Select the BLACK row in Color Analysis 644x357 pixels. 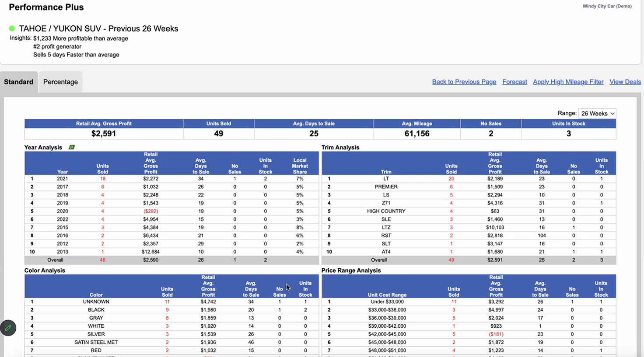131,309
